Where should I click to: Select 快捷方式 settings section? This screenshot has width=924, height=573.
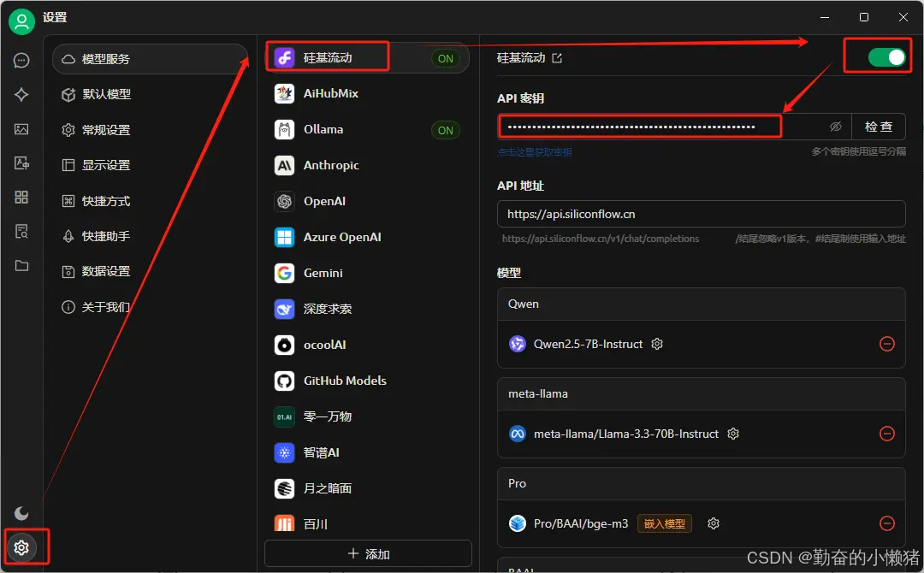pyautogui.click(x=151, y=201)
